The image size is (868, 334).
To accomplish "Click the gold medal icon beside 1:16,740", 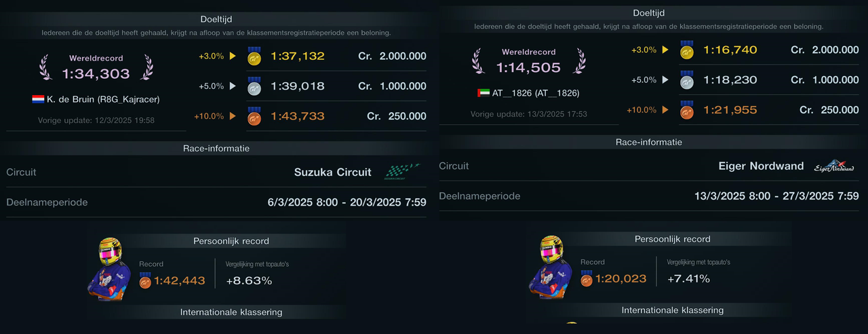I will click(688, 50).
